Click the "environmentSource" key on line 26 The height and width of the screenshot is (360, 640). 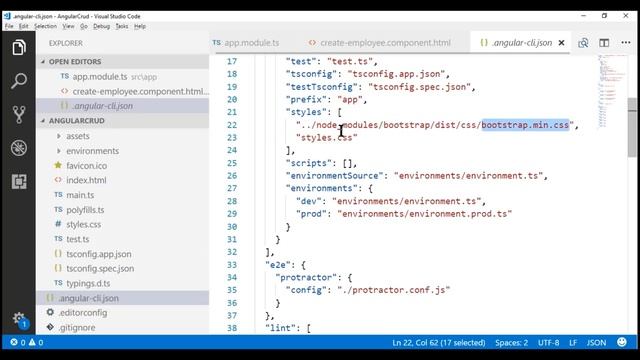click(x=334, y=176)
